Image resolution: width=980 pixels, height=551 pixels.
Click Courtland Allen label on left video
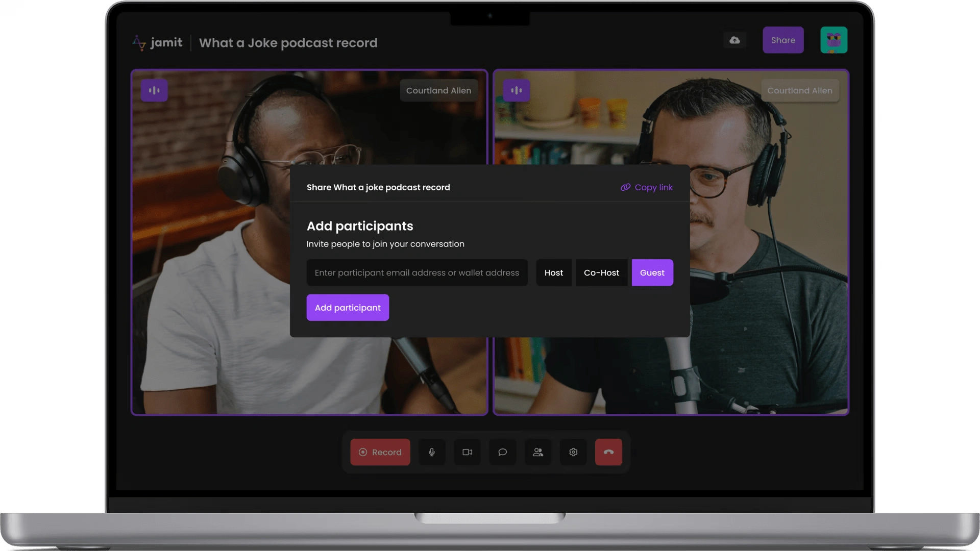[438, 90]
